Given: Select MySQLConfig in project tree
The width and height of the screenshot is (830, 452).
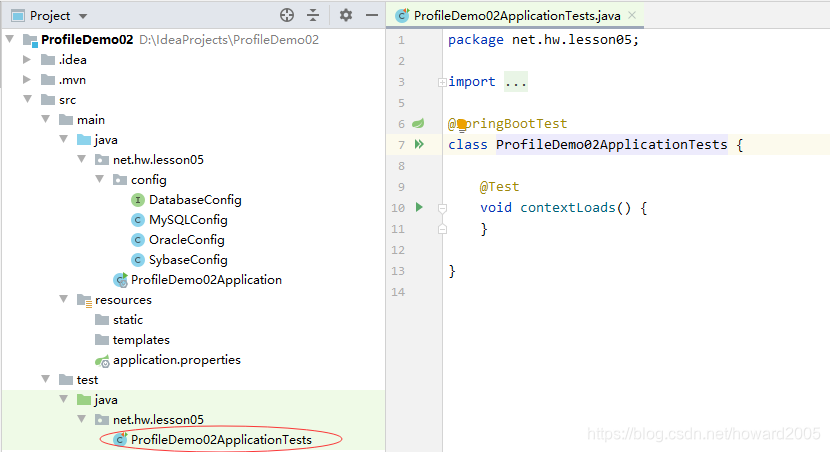Looking at the screenshot, I should tap(188, 220).
